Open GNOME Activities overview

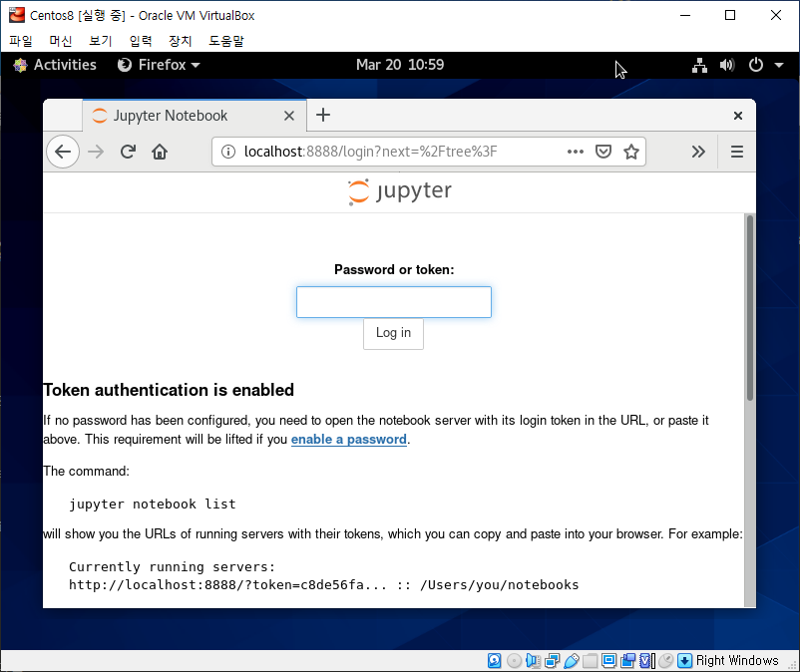click(55, 65)
